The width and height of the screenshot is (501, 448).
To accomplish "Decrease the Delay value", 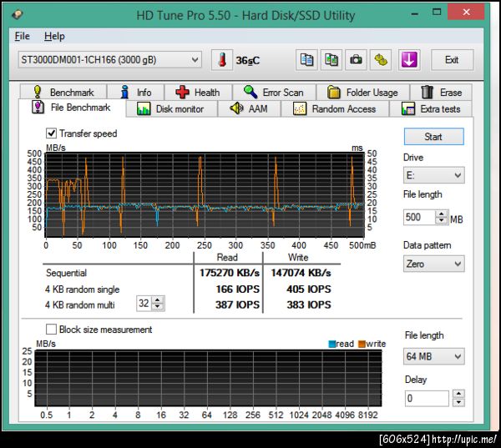I will pos(458,402).
